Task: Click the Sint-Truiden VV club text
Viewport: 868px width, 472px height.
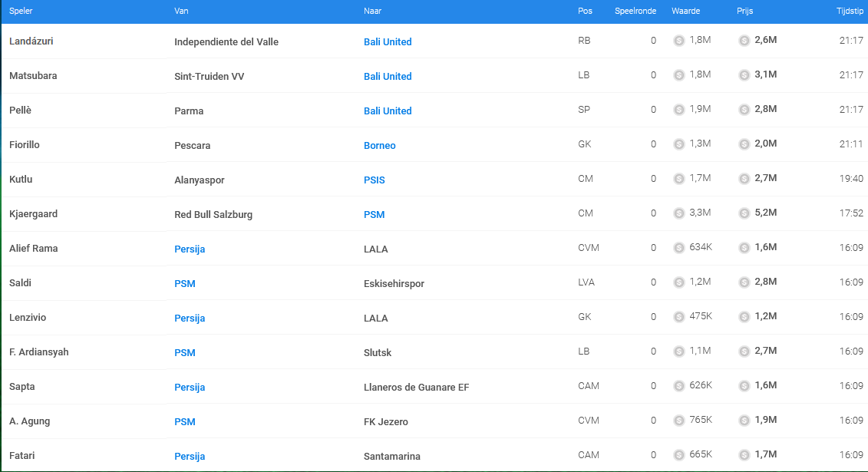Action: (209, 76)
